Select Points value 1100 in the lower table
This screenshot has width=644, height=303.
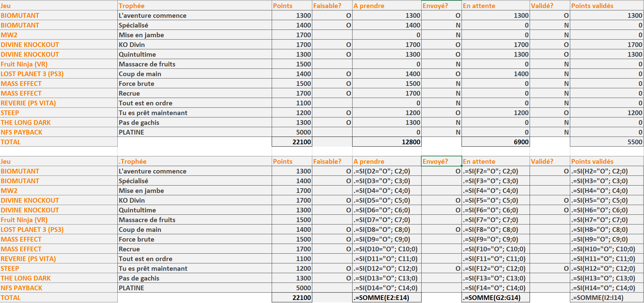point(292,259)
